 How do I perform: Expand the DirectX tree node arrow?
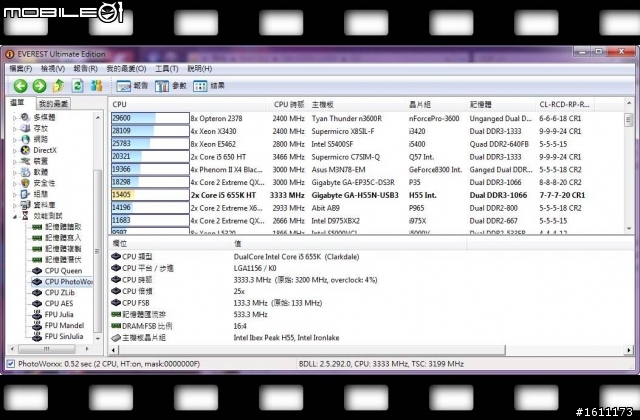point(15,151)
